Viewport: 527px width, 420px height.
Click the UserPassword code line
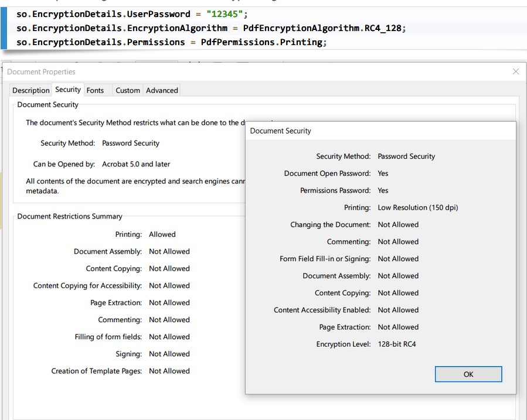point(132,14)
